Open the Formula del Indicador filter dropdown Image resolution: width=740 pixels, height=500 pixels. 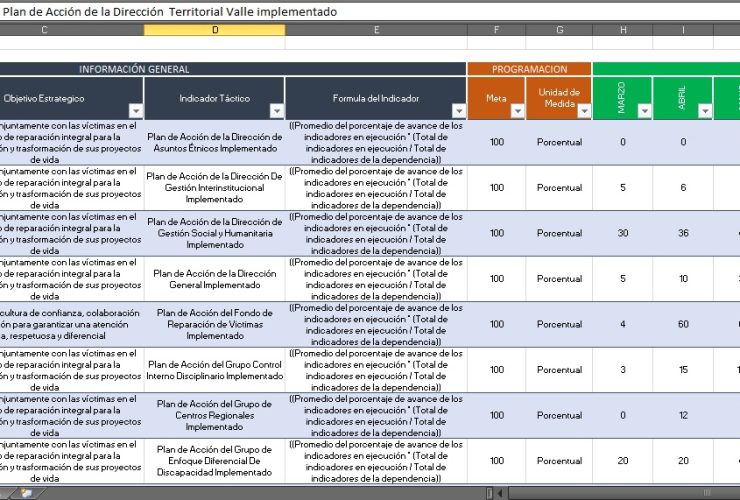[459, 111]
